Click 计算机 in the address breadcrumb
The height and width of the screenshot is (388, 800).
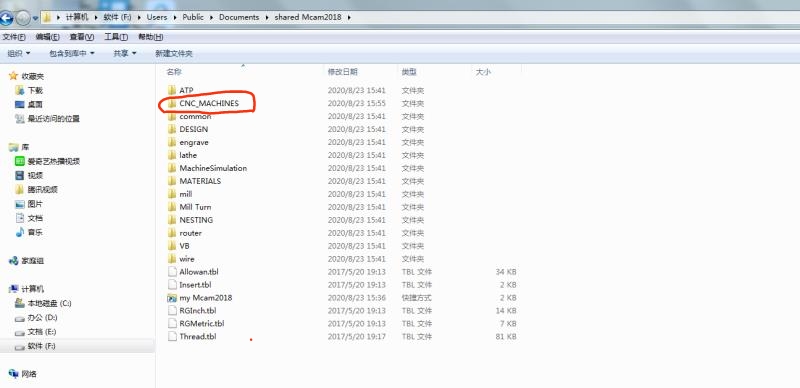[77, 17]
